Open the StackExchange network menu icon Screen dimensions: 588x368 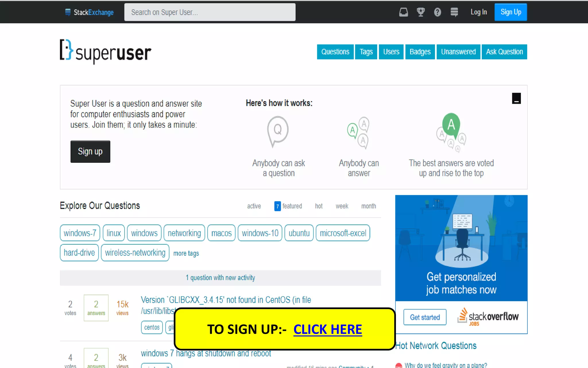coord(68,12)
